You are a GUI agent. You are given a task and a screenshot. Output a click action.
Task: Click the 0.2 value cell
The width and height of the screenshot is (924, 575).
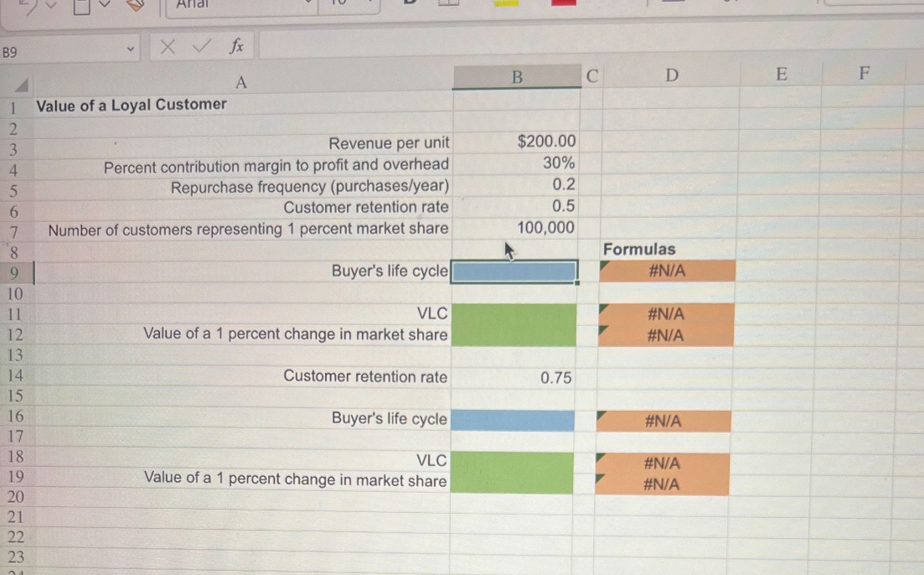517,184
